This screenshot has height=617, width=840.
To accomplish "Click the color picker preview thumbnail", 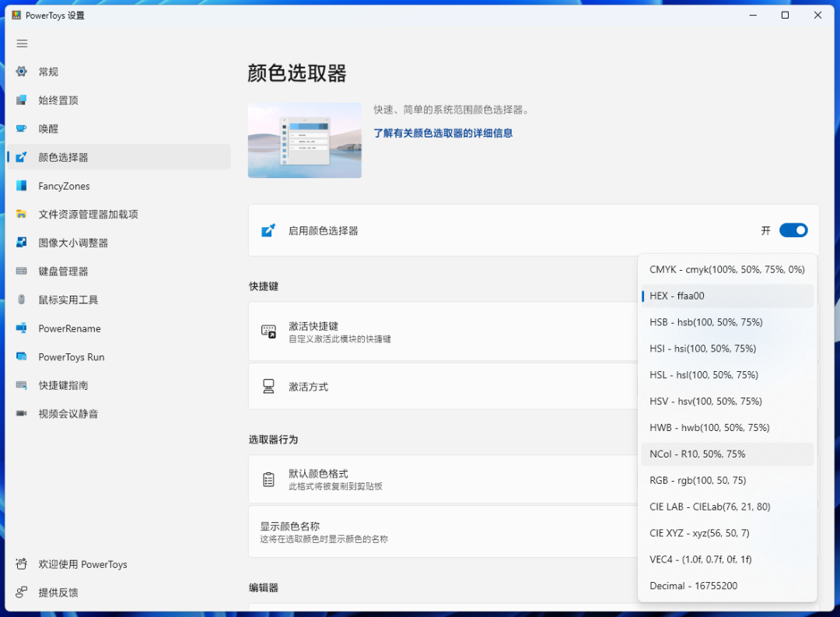I will point(305,141).
